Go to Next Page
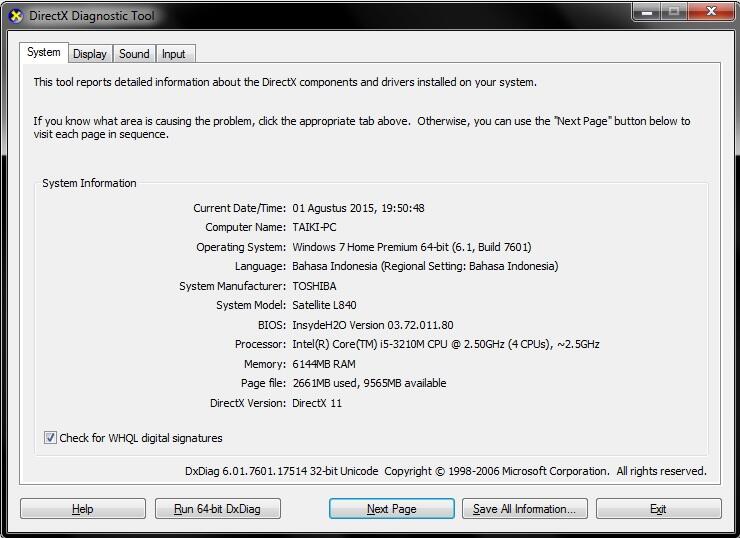Screen dimensions: 740x538 [392, 509]
